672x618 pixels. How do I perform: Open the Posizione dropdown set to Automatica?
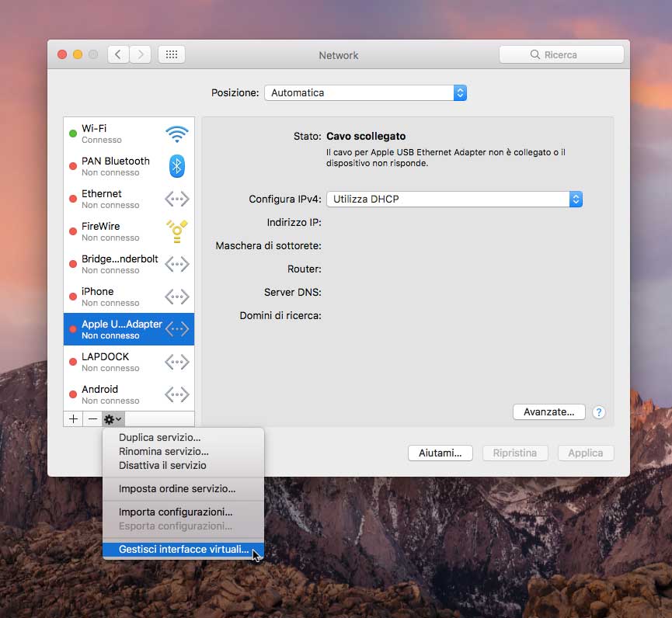coord(365,93)
